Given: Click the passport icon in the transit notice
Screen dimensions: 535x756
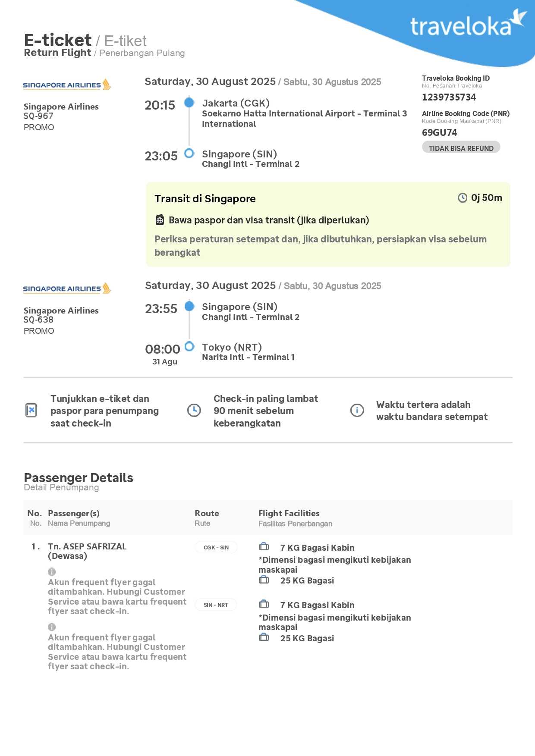Looking at the screenshot, I should pos(160,220).
